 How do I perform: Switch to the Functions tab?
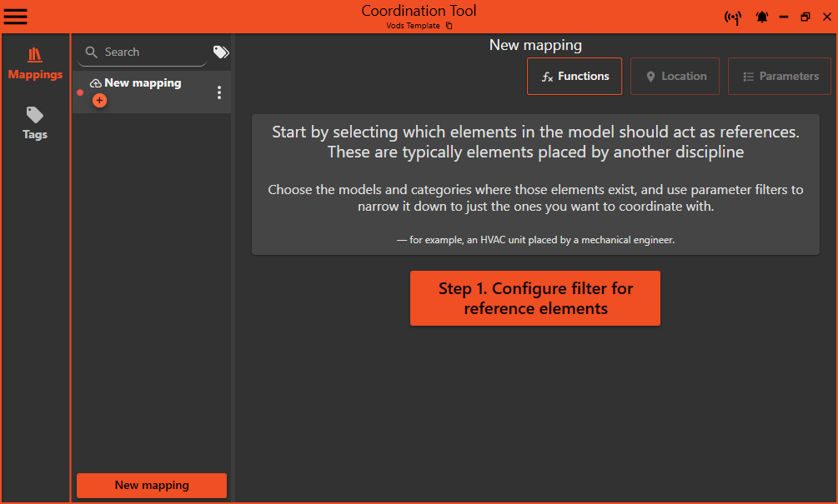click(575, 77)
